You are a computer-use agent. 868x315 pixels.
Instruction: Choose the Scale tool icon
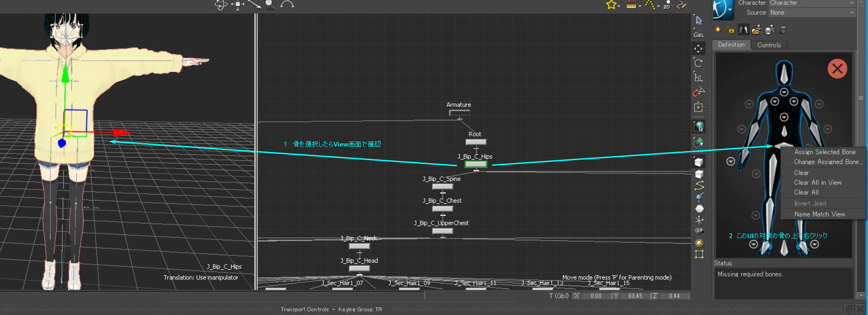[698, 77]
